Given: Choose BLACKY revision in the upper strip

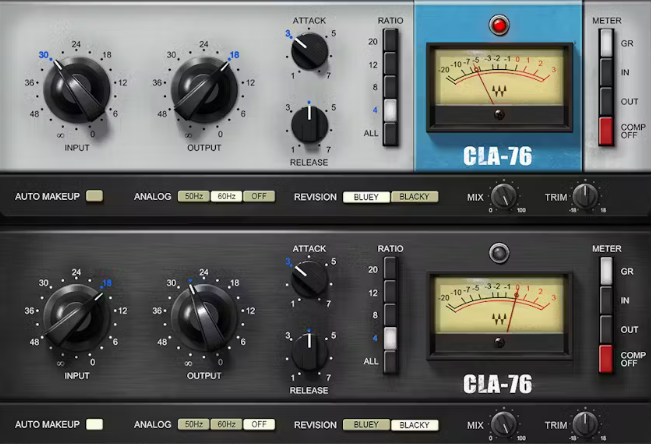Looking at the screenshot, I should (x=414, y=197).
